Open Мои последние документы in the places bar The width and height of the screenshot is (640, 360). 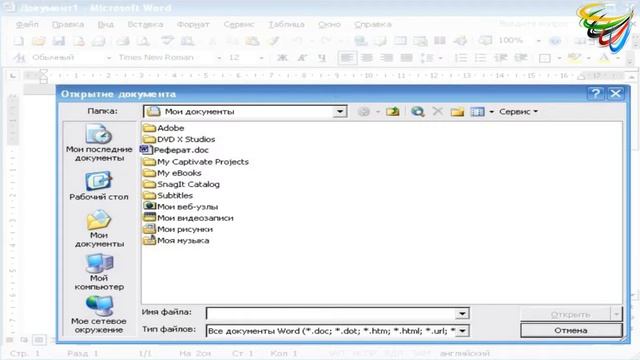click(x=99, y=143)
